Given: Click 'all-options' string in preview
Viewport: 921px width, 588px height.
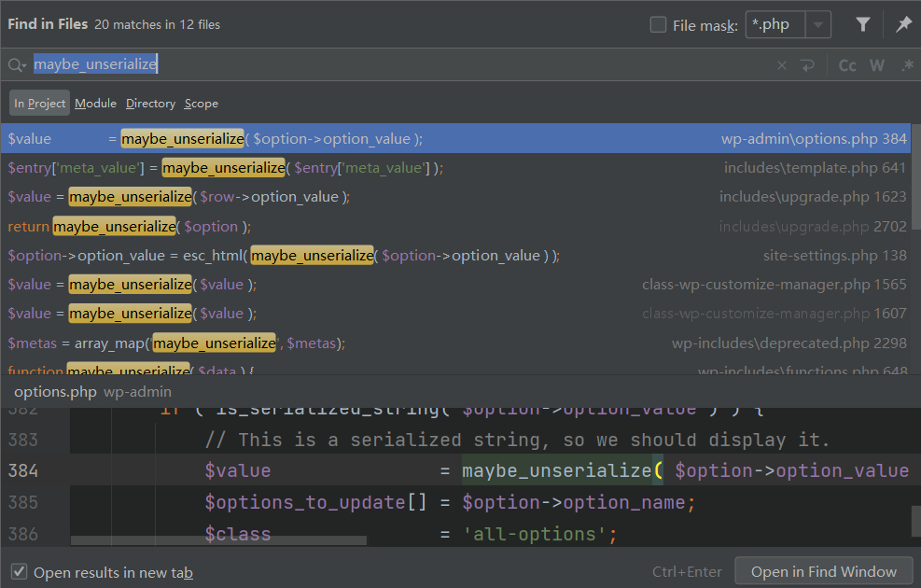Looking at the screenshot, I should [x=535, y=534].
